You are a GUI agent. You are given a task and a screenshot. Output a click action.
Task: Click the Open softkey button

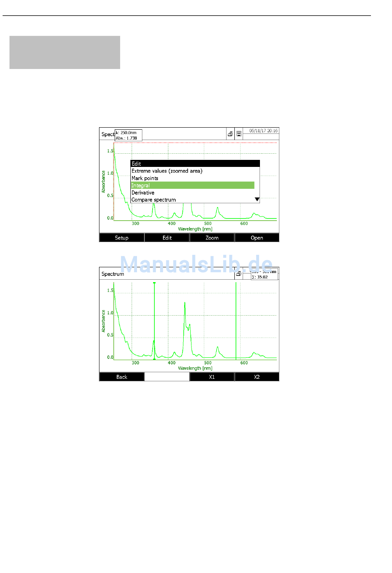tap(257, 238)
